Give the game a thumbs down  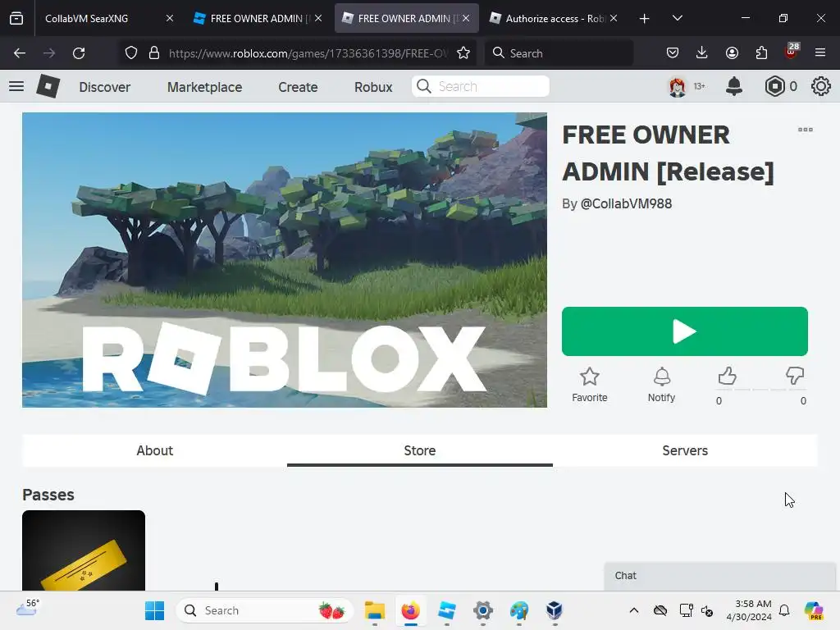coord(795,376)
